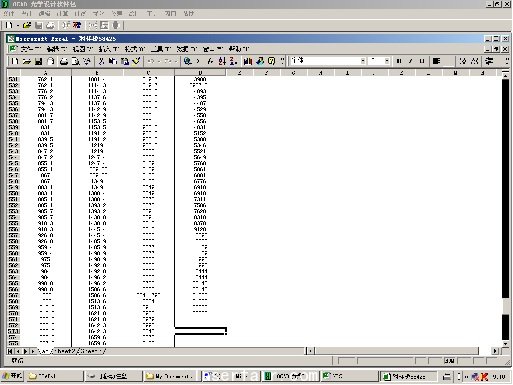
Task: Decrease decimal places with the toolbar icon
Action: pyautogui.click(x=475, y=61)
